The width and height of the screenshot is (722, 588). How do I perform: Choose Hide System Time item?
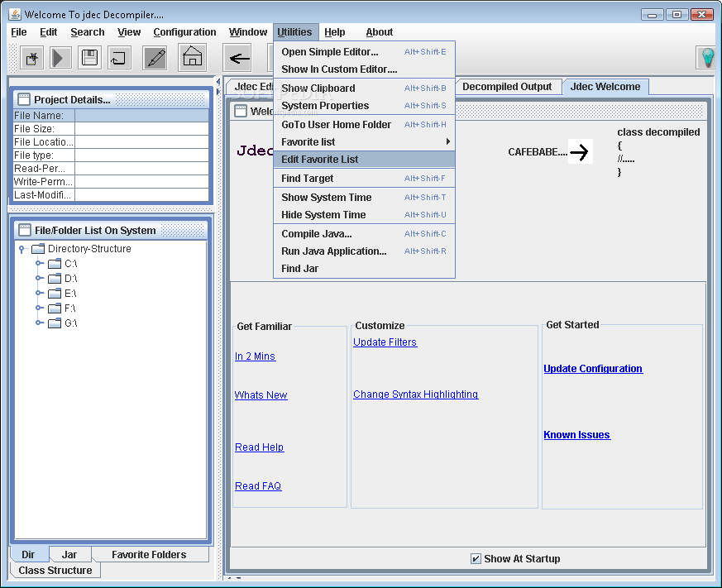364,215
